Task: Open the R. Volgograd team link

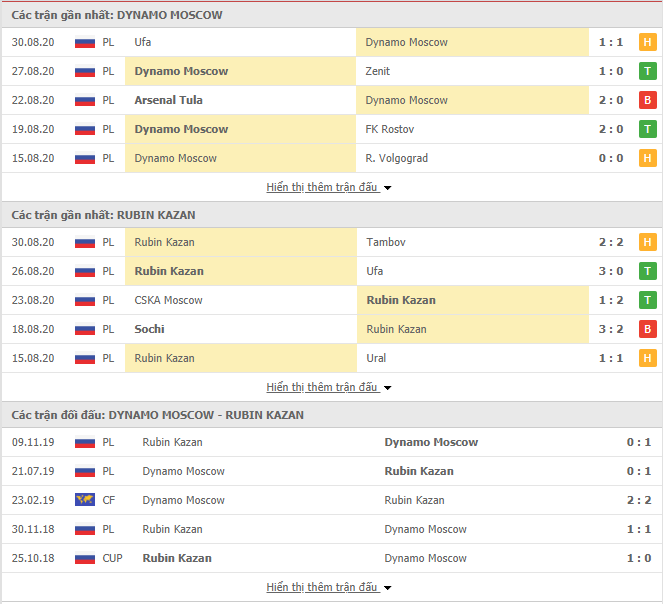Action: click(397, 158)
